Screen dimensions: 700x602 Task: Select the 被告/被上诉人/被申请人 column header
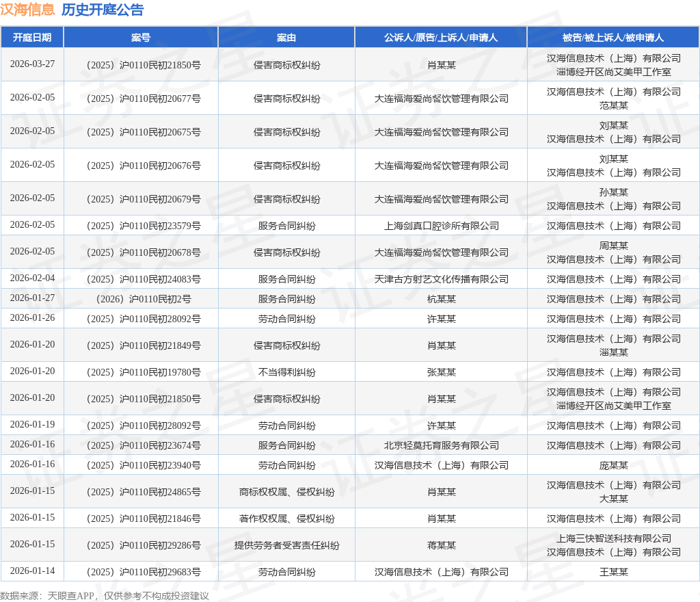[x=613, y=38]
